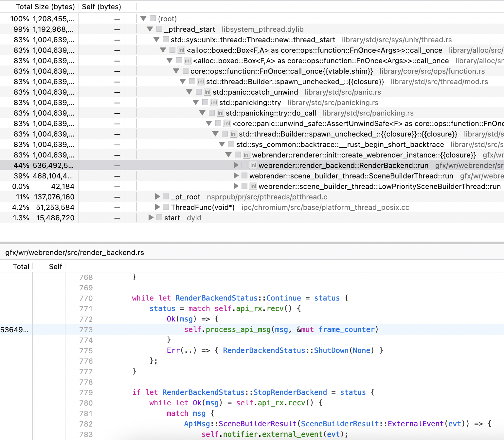Collapse the (root) node
This screenshot has width=504, height=440.
tap(143, 19)
